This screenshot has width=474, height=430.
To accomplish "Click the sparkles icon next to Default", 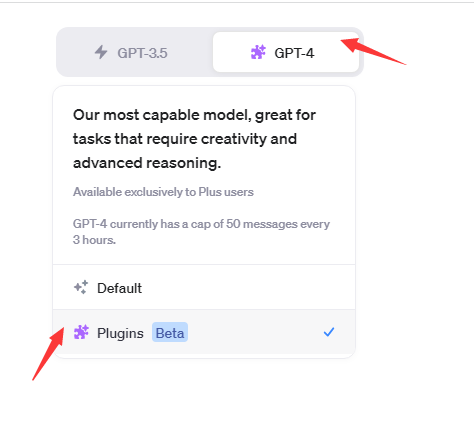I will click(81, 287).
